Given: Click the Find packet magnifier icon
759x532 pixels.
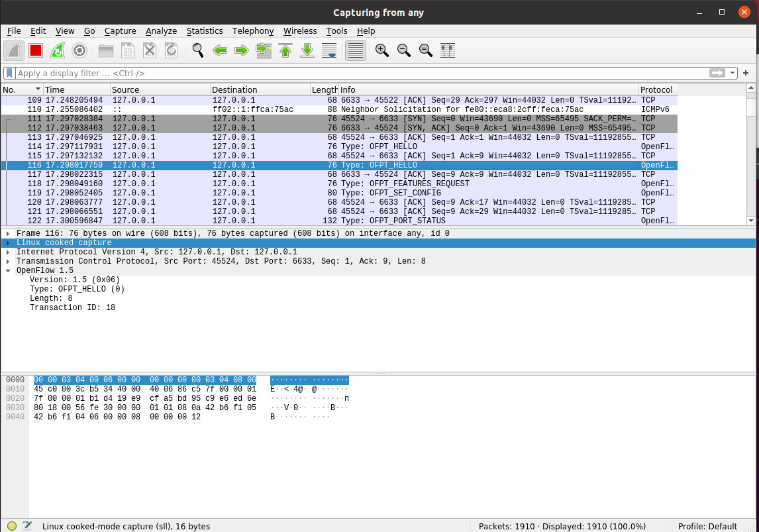Looking at the screenshot, I should click(197, 50).
